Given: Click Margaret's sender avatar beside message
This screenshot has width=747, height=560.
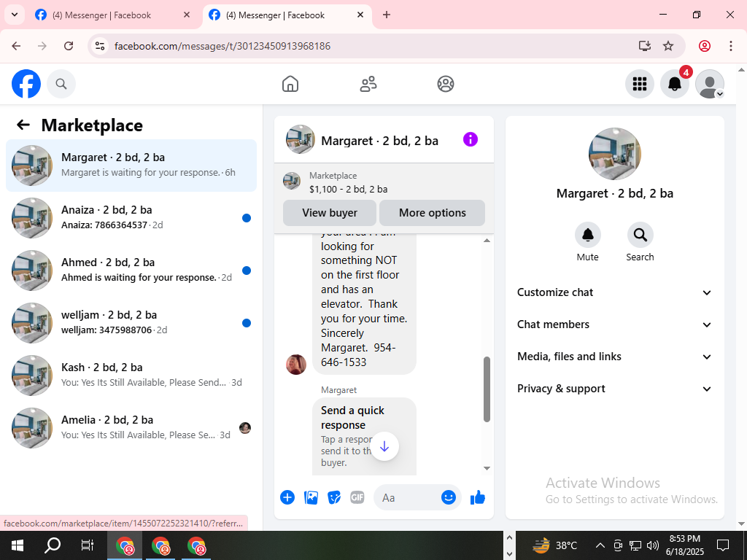Looking at the screenshot, I should [x=296, y=365].
